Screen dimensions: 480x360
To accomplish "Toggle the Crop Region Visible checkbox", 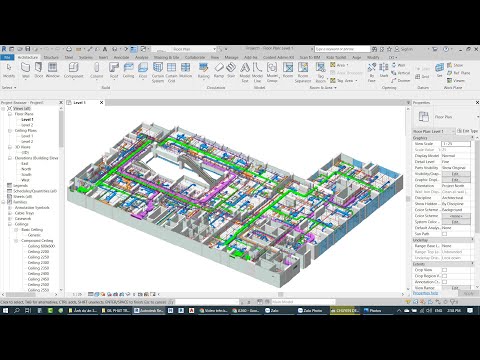I will pyautogui.click(x=444, y=276).
